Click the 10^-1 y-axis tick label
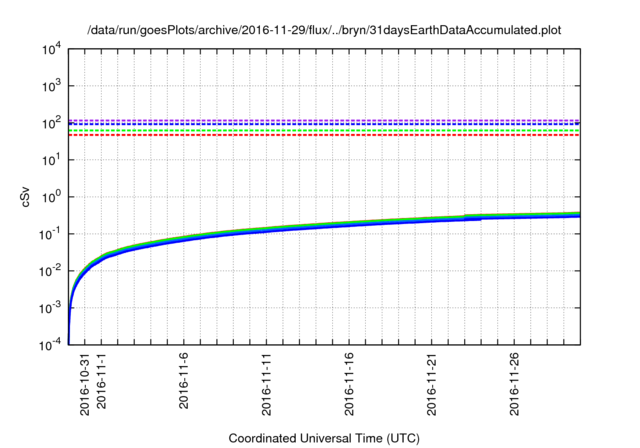The height and width of the screenshot is (448, 640). click(x=50, y=234)
